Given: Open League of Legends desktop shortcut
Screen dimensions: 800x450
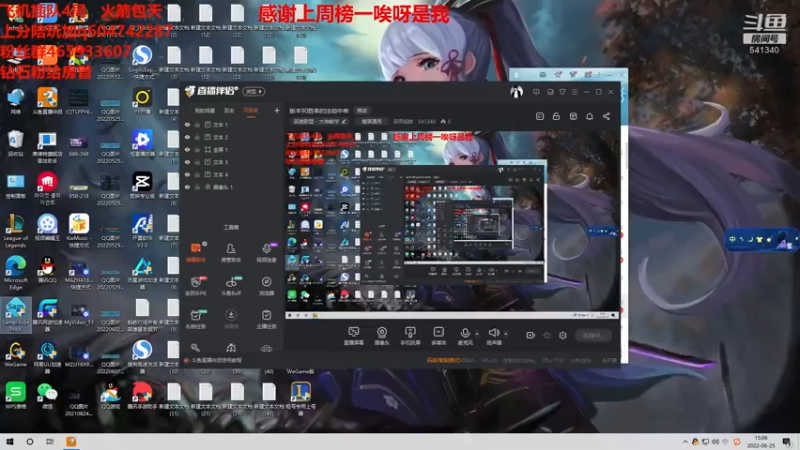Looking at the screenshot, I should (15, 231).
